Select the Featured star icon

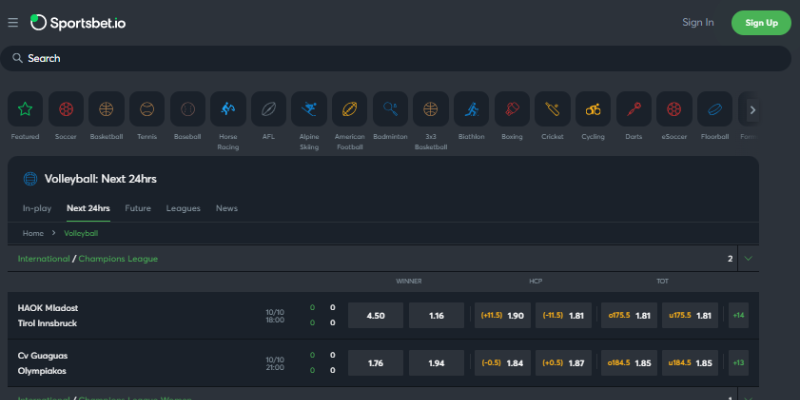click(25, 109)
